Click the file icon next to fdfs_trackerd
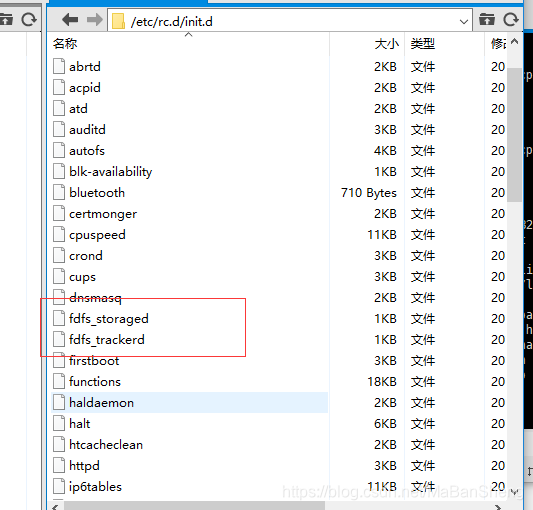533x510 pixels. tap(59, 339)
